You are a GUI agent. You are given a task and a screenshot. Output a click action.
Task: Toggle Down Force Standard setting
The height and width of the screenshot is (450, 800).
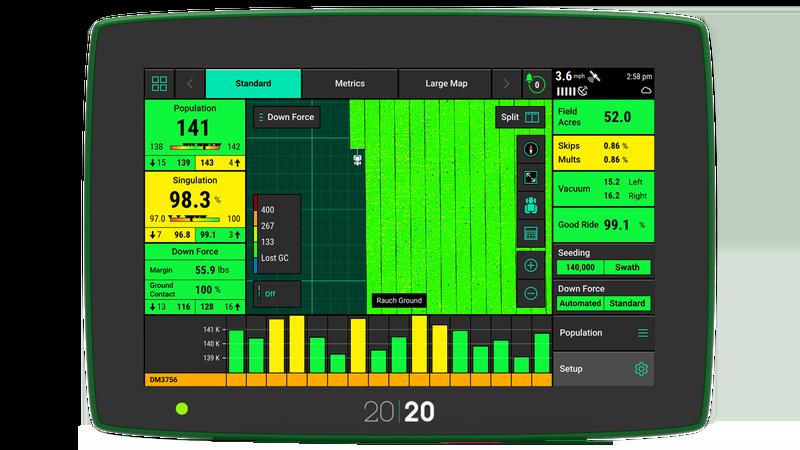627,304
